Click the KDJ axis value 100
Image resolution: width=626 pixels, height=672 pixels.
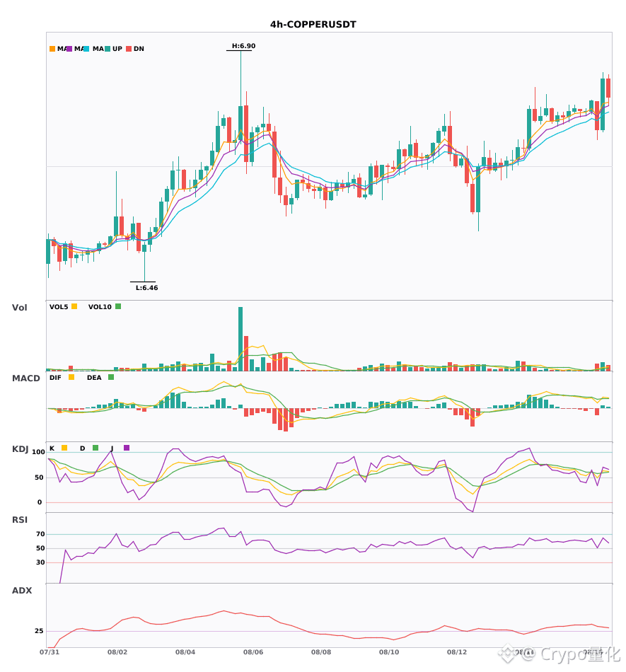39,452
